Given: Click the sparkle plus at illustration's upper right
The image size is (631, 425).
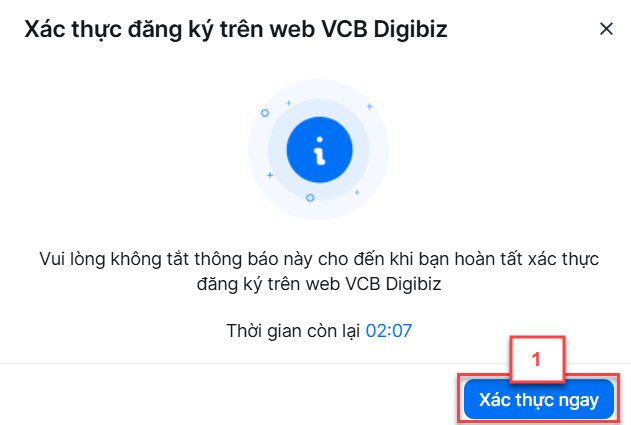Looking at the screenshot, I should pyautogui.click(x=369, y=106).
